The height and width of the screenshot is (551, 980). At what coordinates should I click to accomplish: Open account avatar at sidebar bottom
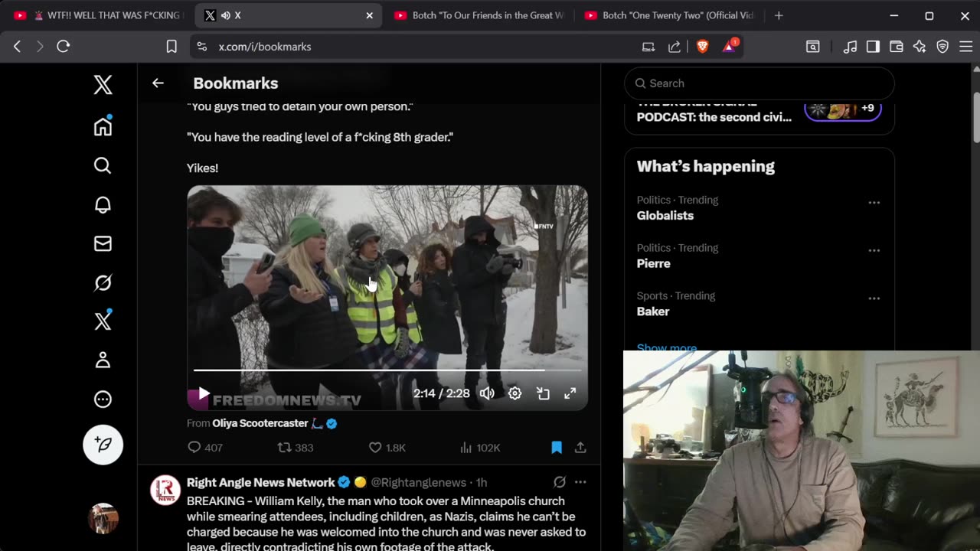(103, 519)
